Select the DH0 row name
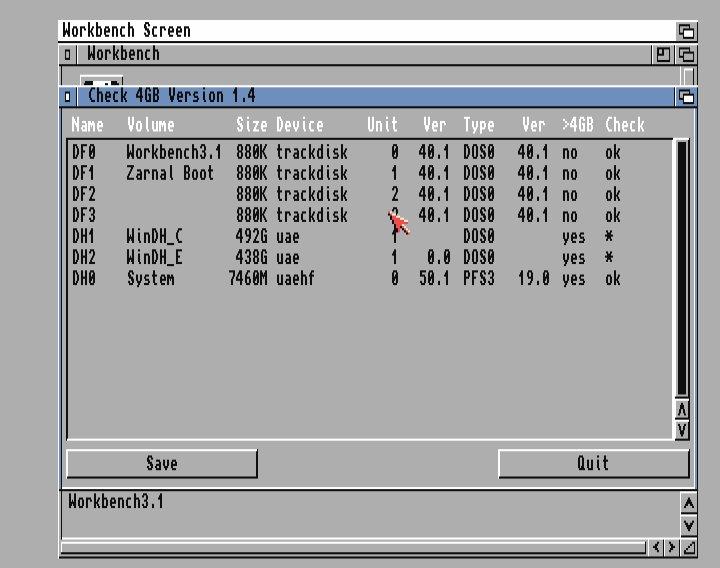 click(x=84, y=279)
